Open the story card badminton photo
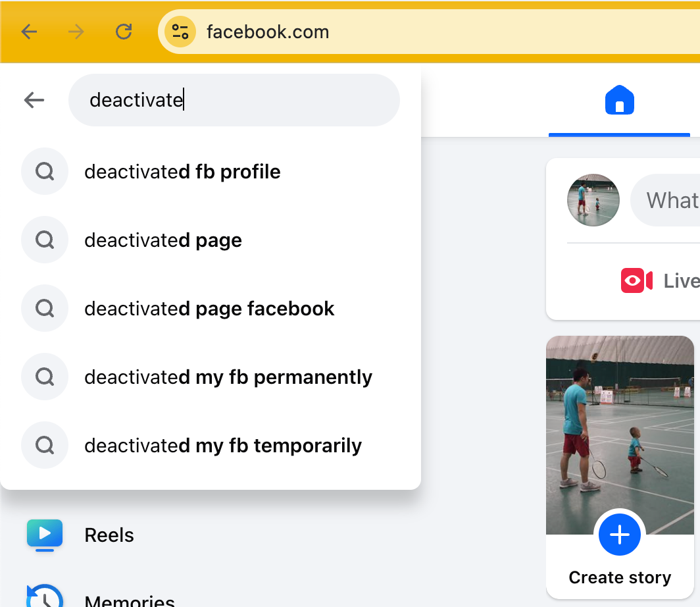The width and height of the screenshot is (700, 607). (620, 435)
